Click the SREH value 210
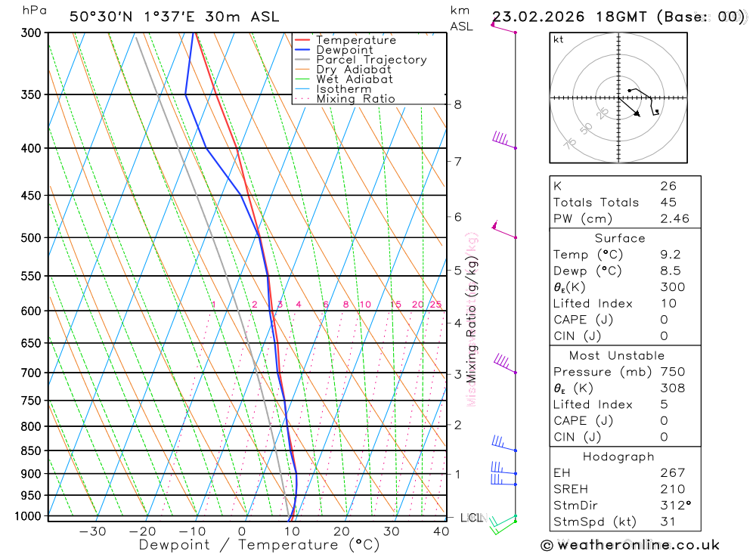This screenshot has width=756, height=554. click(x=673, y=490)
